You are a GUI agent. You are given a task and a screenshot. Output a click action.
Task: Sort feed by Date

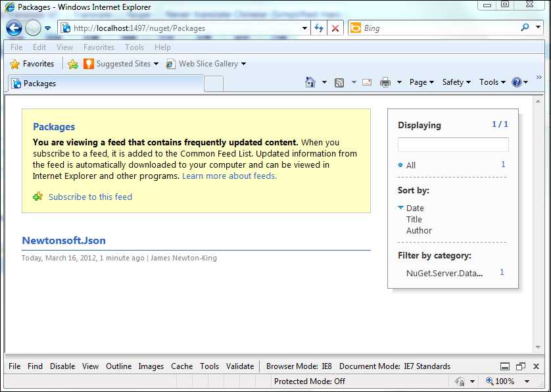pos(415,208)
